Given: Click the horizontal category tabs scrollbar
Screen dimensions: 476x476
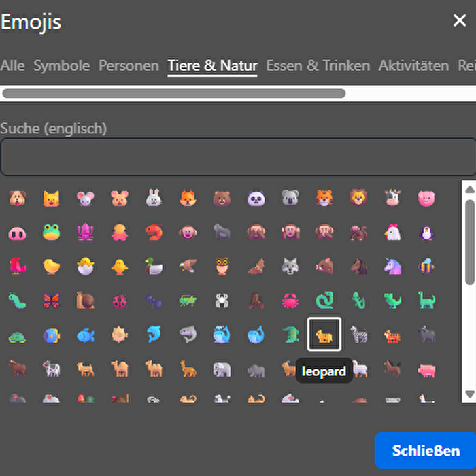Looking at the screenshot, I should pyautogui.click(x=173, y=93).
